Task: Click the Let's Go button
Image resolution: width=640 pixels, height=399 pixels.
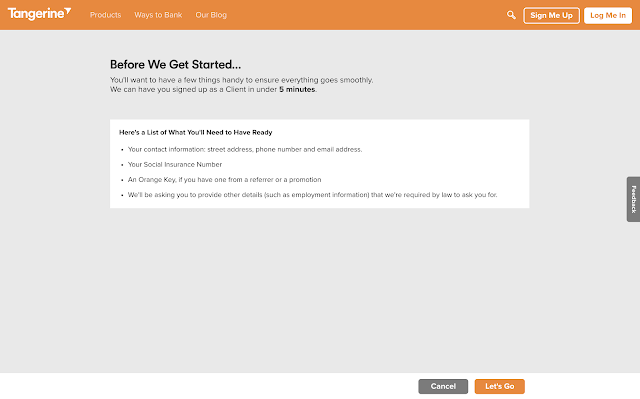Action: pos(500,386)
